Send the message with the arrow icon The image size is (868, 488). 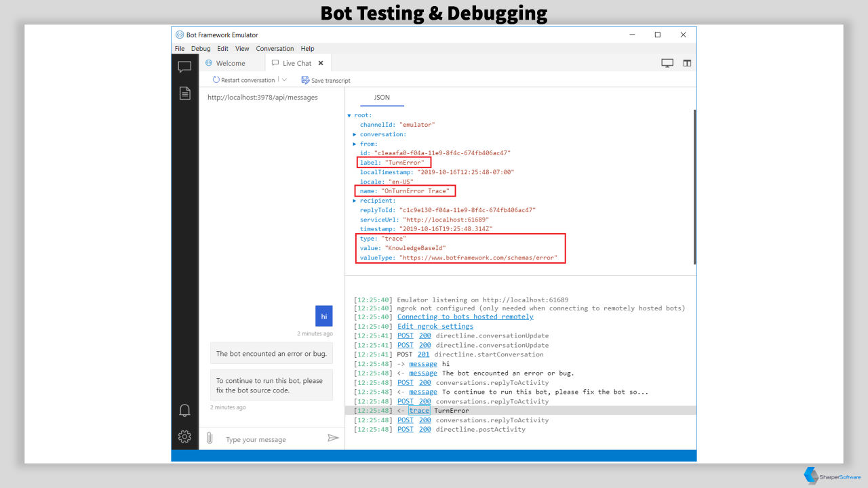[333, 438]
